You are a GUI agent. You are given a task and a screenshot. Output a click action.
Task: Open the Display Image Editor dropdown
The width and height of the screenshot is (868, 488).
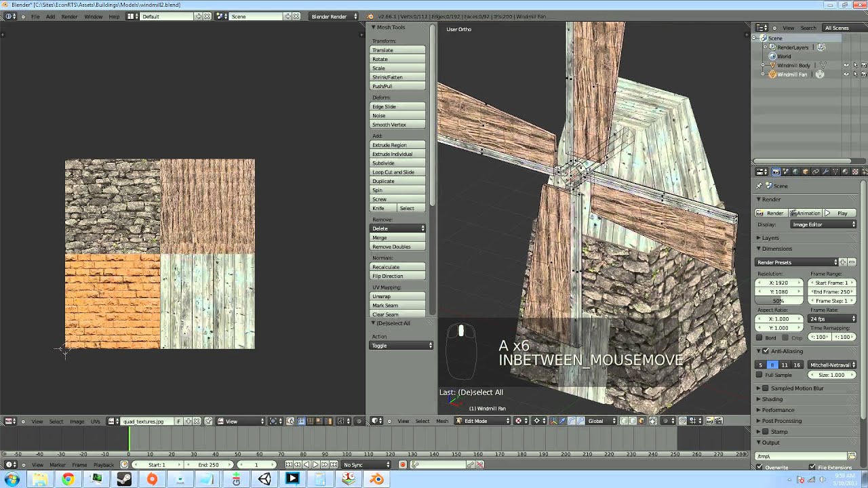pyautogui.click(x=824, y=224)
